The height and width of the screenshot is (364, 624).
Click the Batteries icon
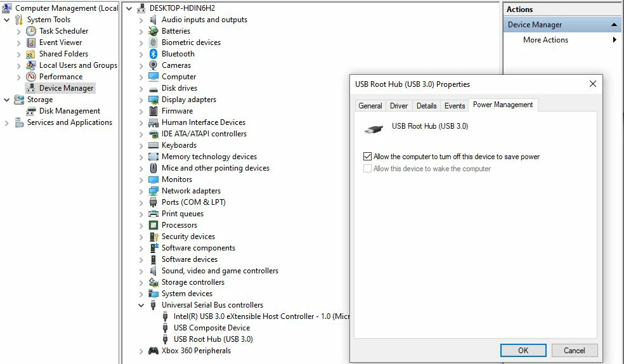pyautogui.click(x=153, y=31)
